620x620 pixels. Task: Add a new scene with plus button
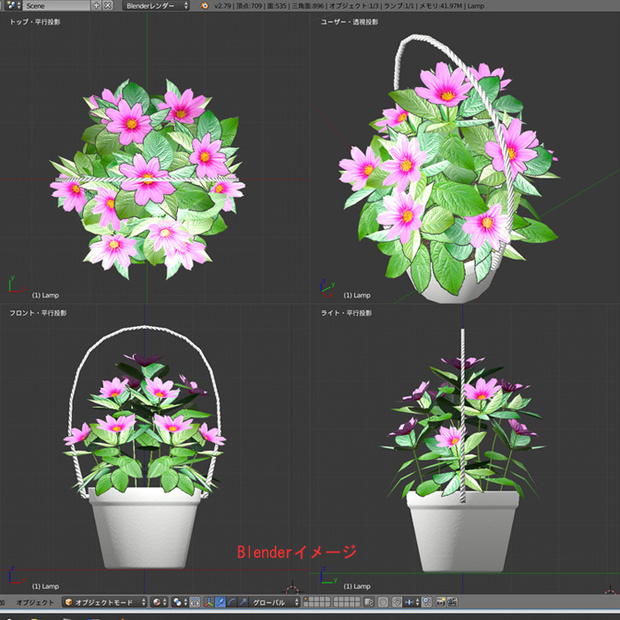click(x=96, y=6)
